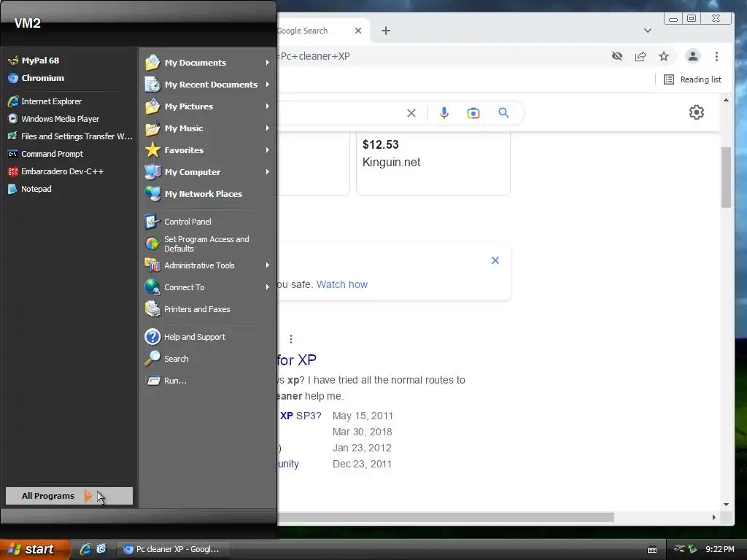Expand the Connect To submenu arrow
Image resolution: width=747 pixels, height=560 pixels.
[x=267, y=287]
